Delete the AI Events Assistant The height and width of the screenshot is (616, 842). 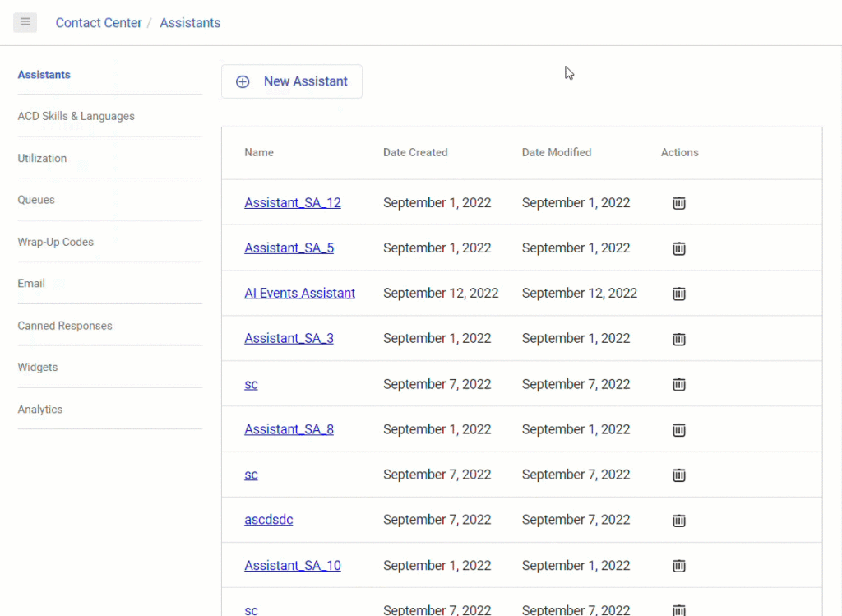click(678, 293)
